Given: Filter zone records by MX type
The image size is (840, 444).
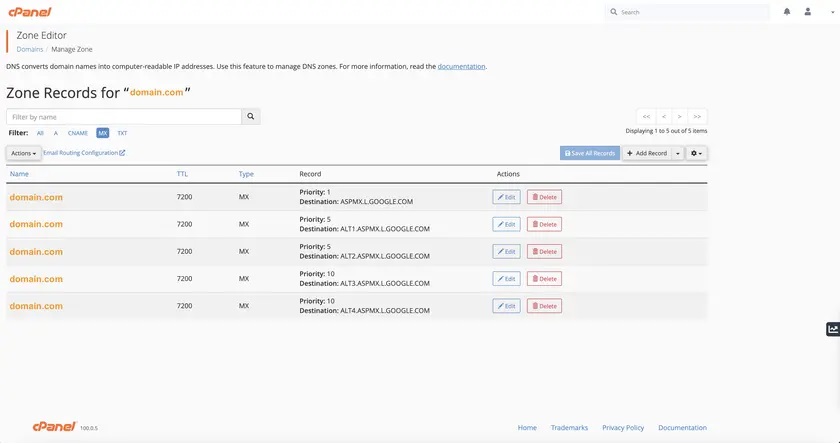Looking at the screenshot, I should 102,133.
